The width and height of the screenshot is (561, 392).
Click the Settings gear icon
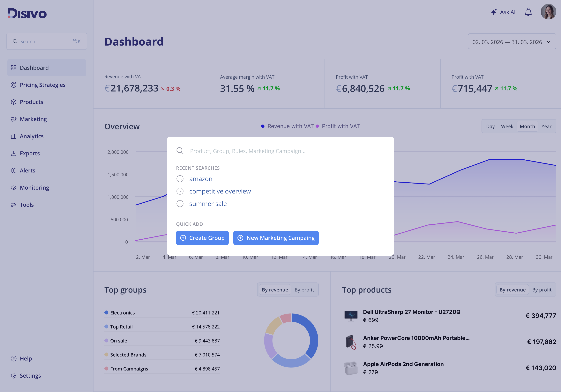[x=14, y=375]
